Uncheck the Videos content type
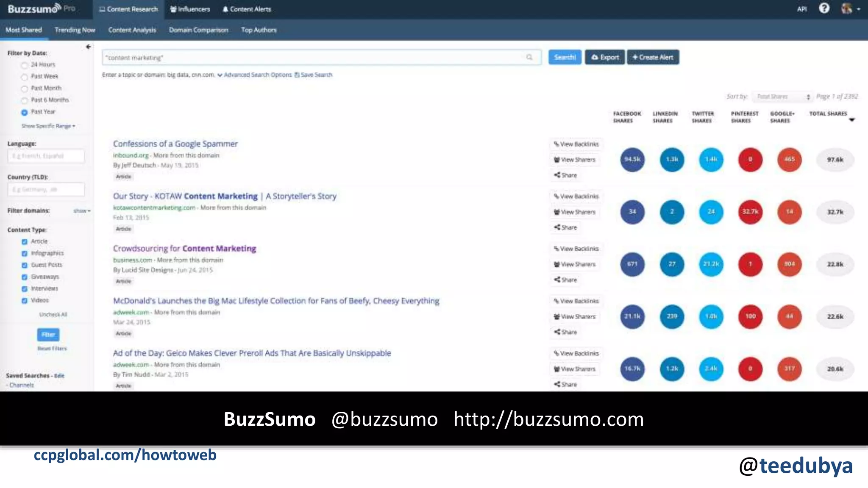The height and width of the screenshot is (488, 868). pyautogui.click(x=24, y=300)
